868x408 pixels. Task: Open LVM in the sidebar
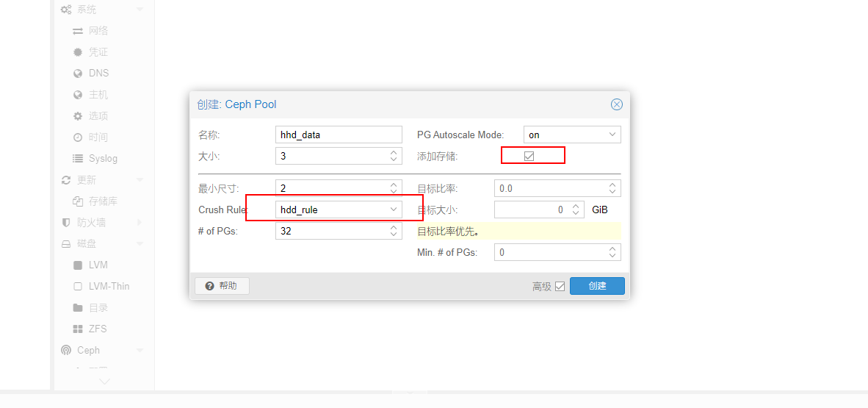[x=98, y=265]
